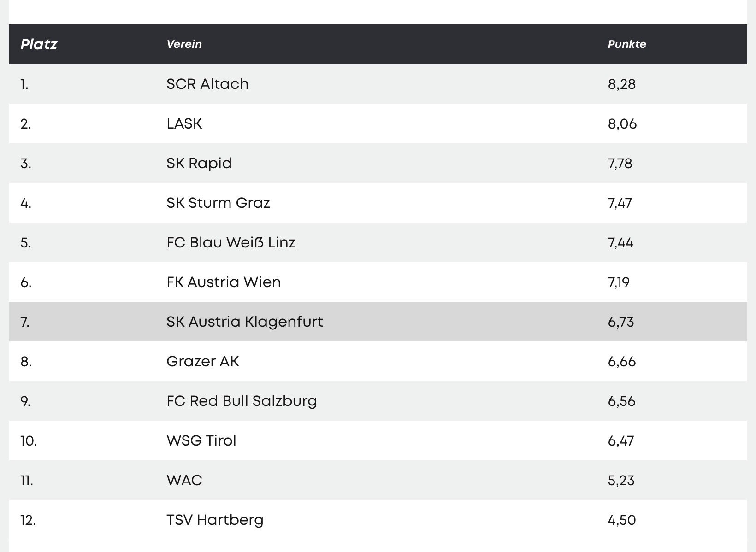The width and height of the screenshot is (756, 552).
Task: Click the 8,28 points value
Action: coord(621,84)
